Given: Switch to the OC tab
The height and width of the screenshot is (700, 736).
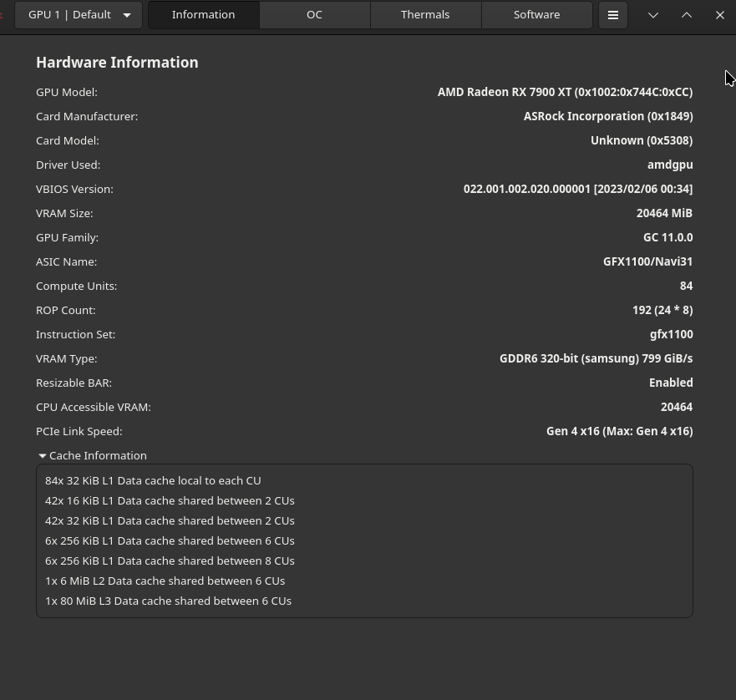Looking at the screenshot, I should tap(314, 15).
